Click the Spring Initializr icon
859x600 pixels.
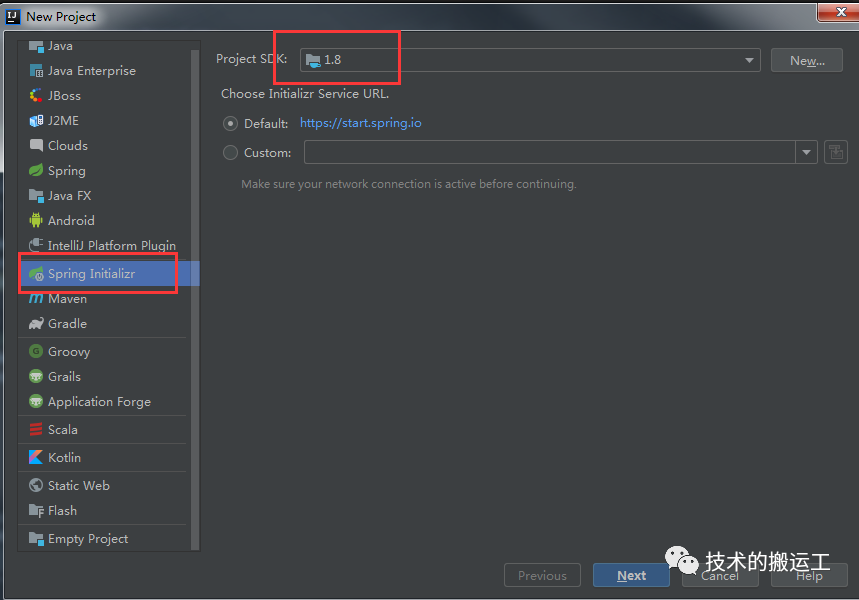pos(36,273)
